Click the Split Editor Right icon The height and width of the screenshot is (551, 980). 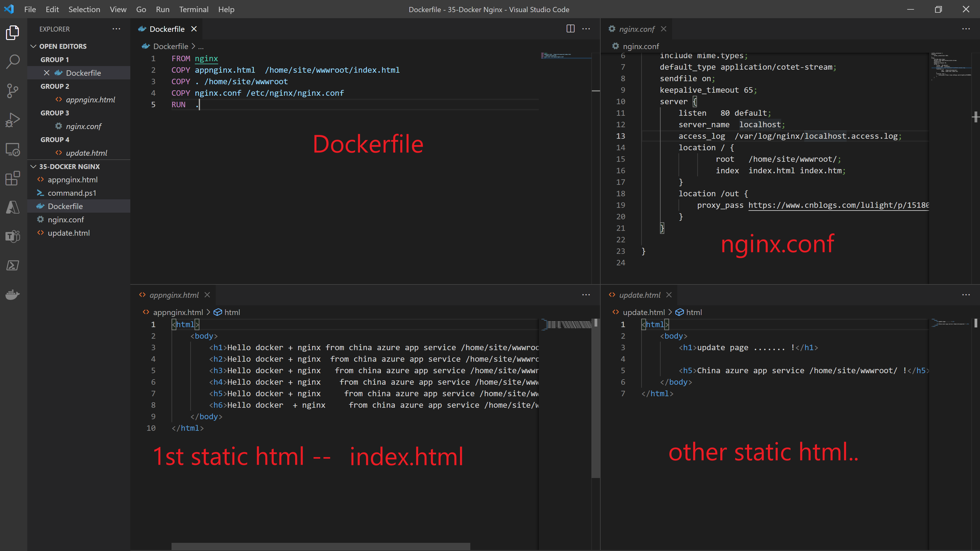click(570, 29)
